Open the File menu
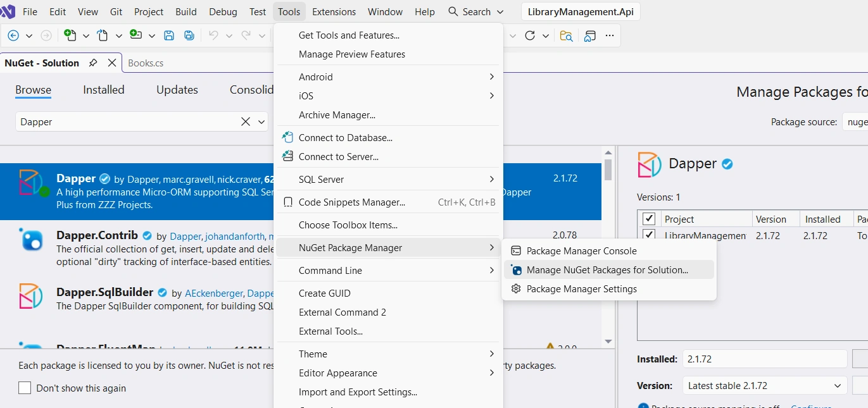 30,11
